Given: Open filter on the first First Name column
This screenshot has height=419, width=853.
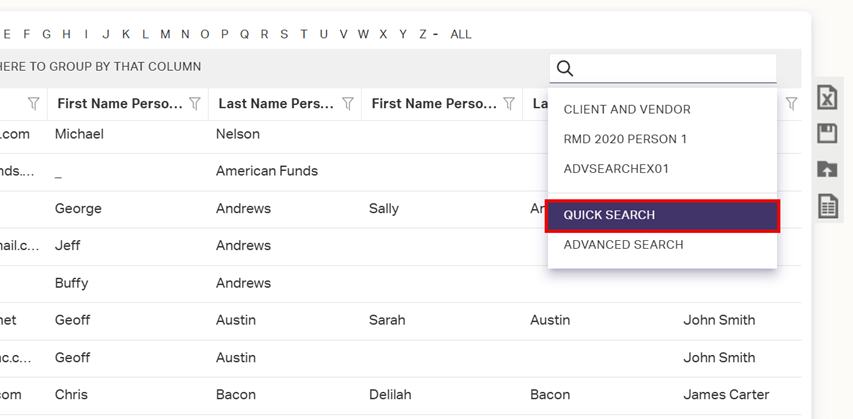Looking at the screenshot, I should 195,103.
